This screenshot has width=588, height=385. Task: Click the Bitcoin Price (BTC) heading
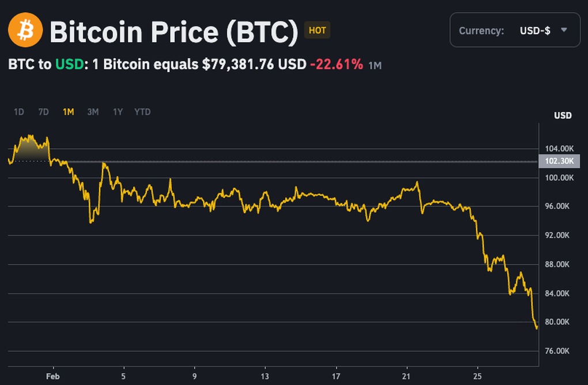click(174, 32)
